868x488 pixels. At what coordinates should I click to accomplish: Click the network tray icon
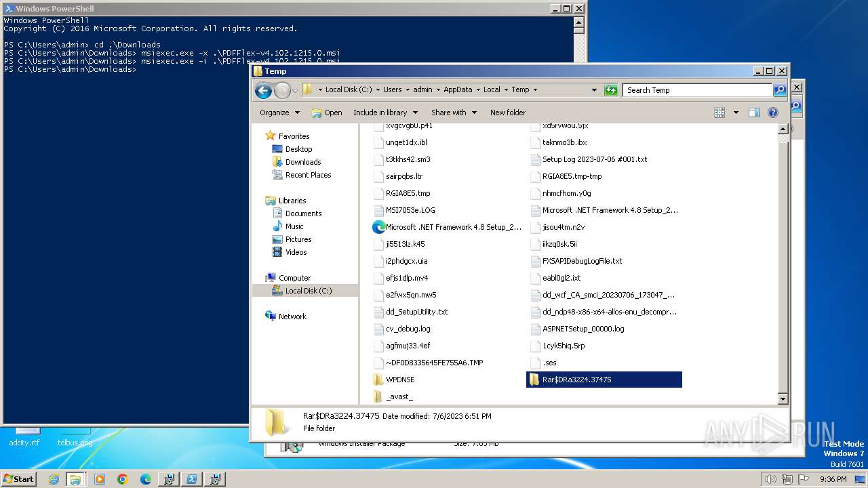pos(787,479)
